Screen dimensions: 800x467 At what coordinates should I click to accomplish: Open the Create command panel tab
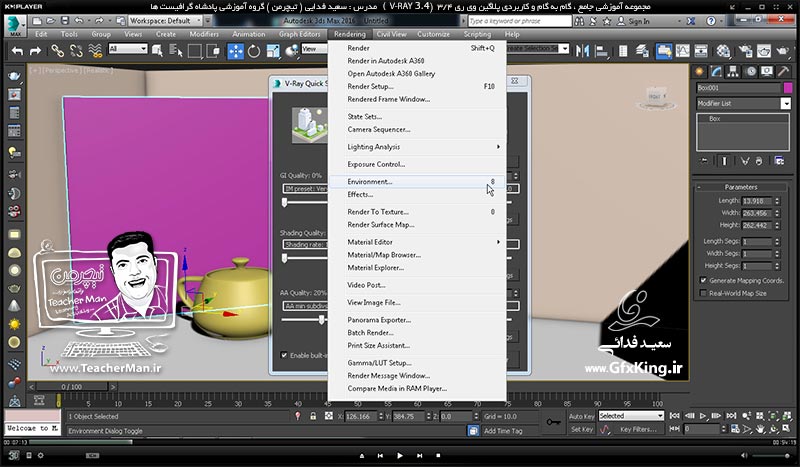click(699, 72)
